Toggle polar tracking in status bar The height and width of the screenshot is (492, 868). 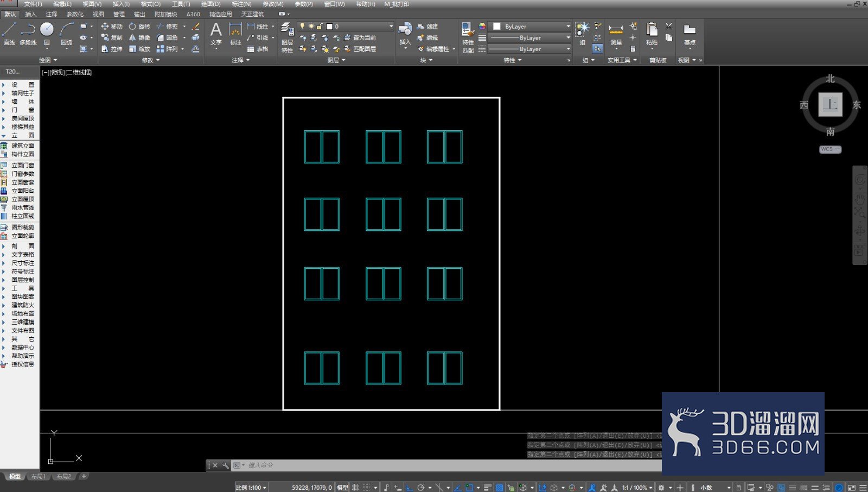click(x=420, y=487)
